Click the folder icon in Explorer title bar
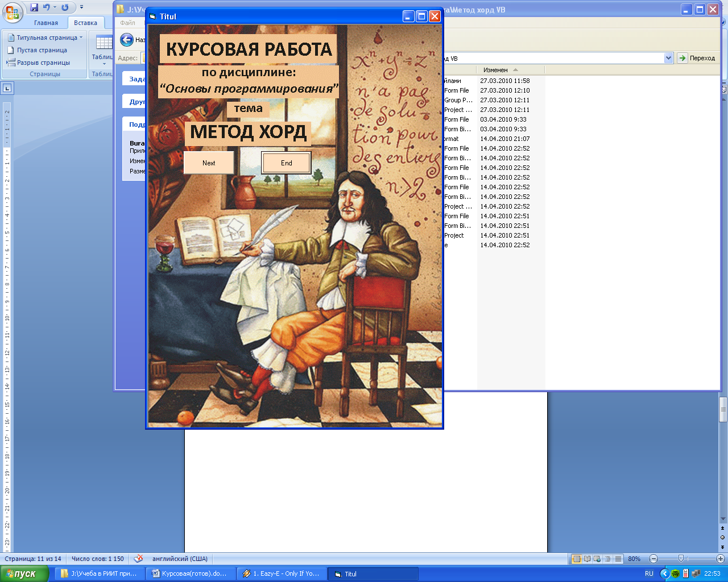728x582 pixels. pos(121,9)
